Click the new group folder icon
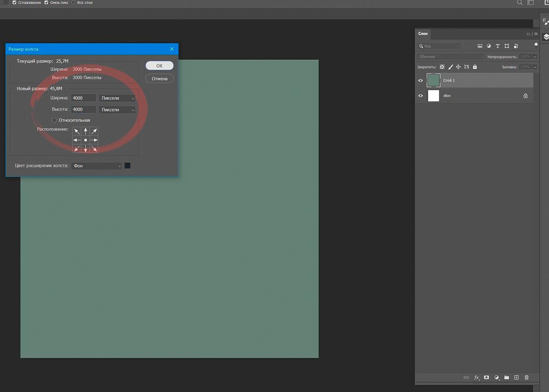The image size is (549, 392). point(506,377)
